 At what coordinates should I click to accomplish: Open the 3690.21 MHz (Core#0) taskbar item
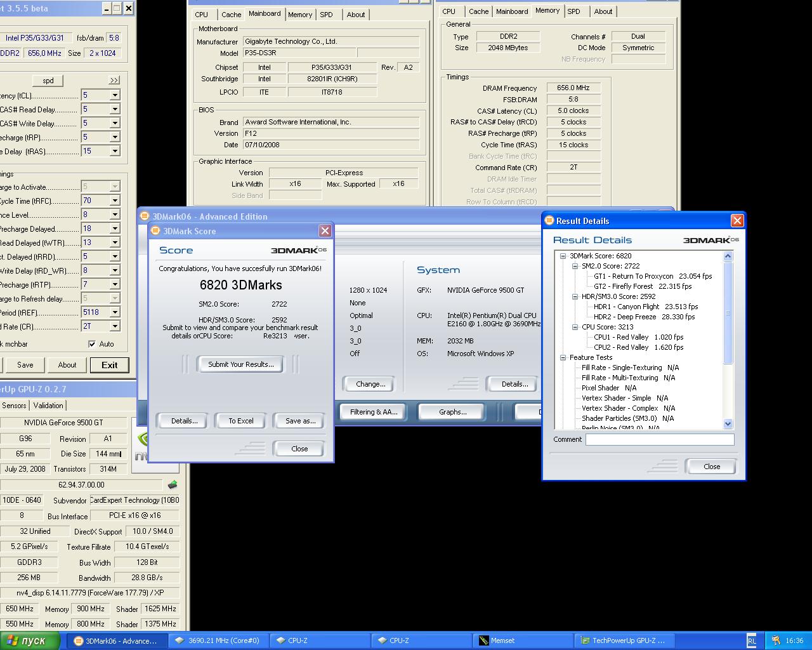coord(218,640)
